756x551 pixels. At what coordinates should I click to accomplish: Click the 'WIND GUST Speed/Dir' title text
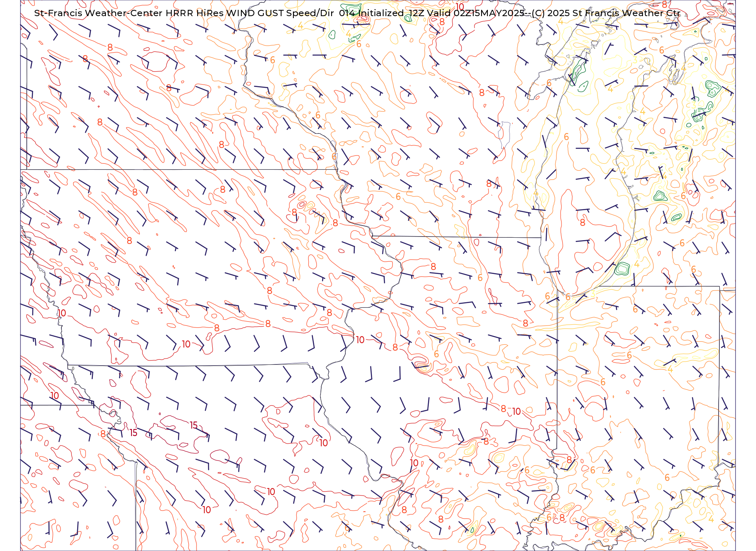pyautogui.click(x=280, y=13)
